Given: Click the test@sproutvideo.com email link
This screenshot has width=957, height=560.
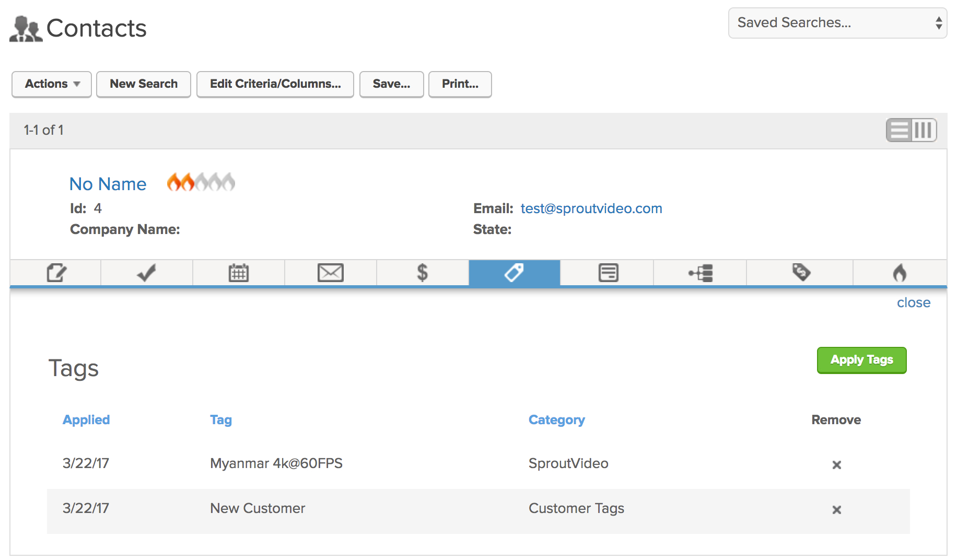Looking at the screenshot, I should point(591,208).
